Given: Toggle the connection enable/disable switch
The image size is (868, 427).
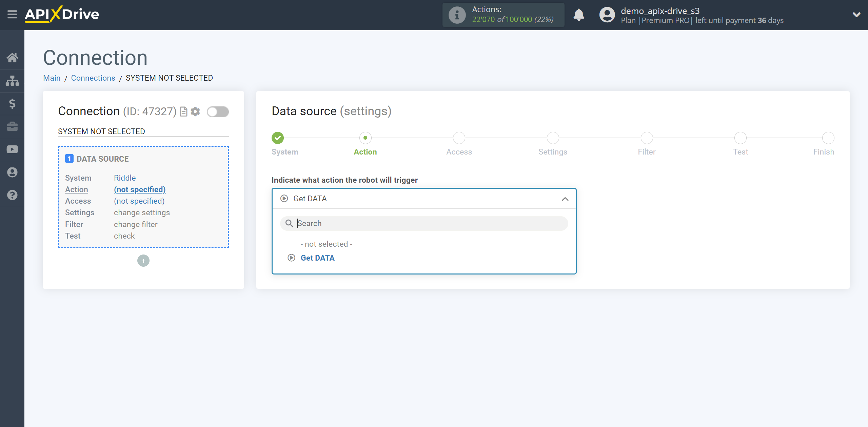Looking at the screenshot, I should [218, 111].
